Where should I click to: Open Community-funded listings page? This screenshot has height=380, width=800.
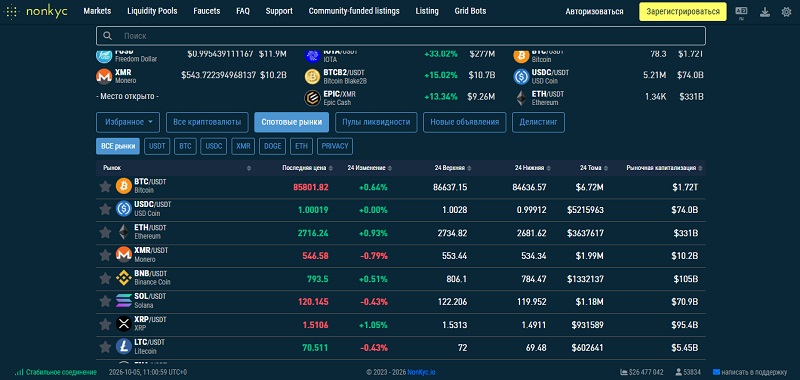pyautogui.click(x=354, y=11)
